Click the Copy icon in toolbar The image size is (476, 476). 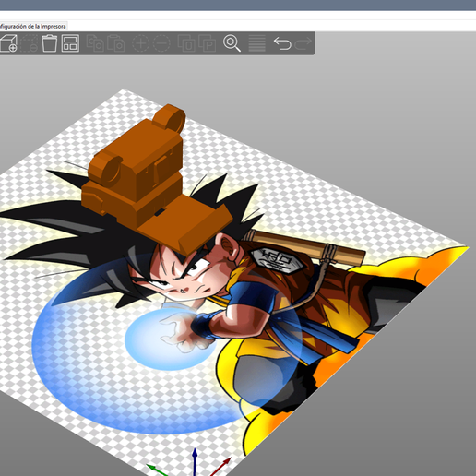tap(95, 43)
